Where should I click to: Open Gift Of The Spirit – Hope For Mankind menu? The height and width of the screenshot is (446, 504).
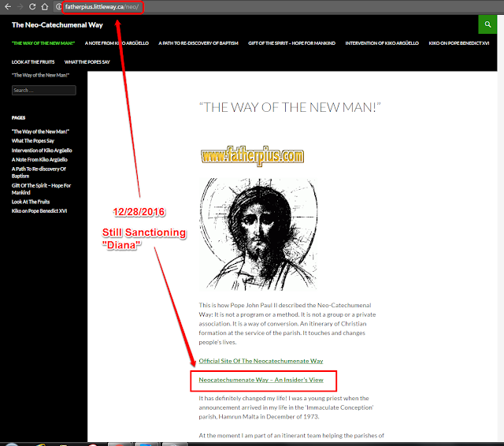point(291,43)
